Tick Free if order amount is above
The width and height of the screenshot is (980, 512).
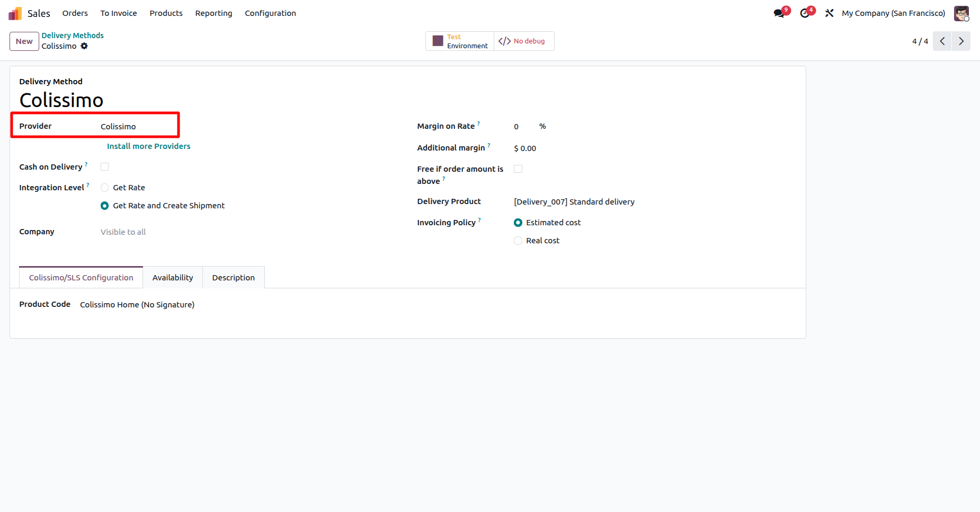point(518,169)
